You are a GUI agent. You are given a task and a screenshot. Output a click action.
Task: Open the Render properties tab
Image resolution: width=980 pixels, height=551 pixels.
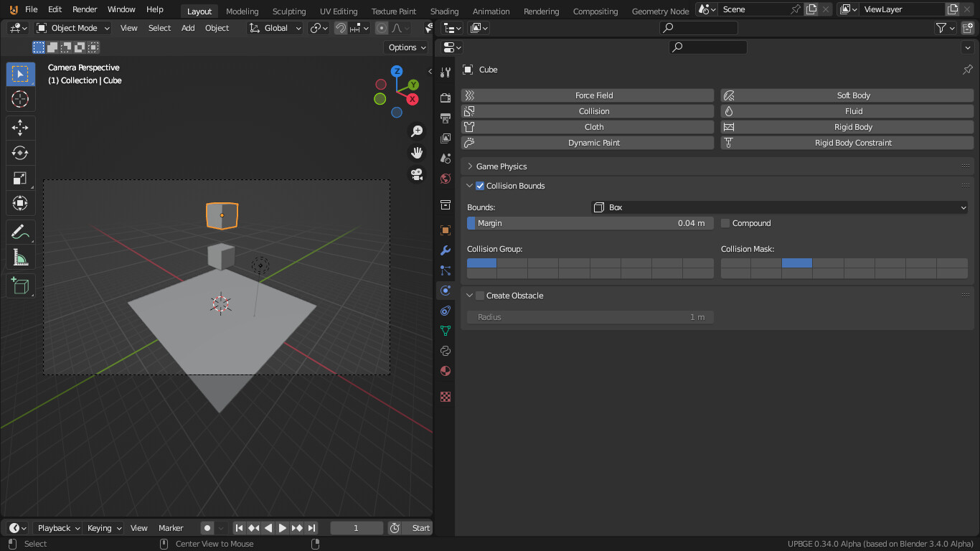[446, 98]
